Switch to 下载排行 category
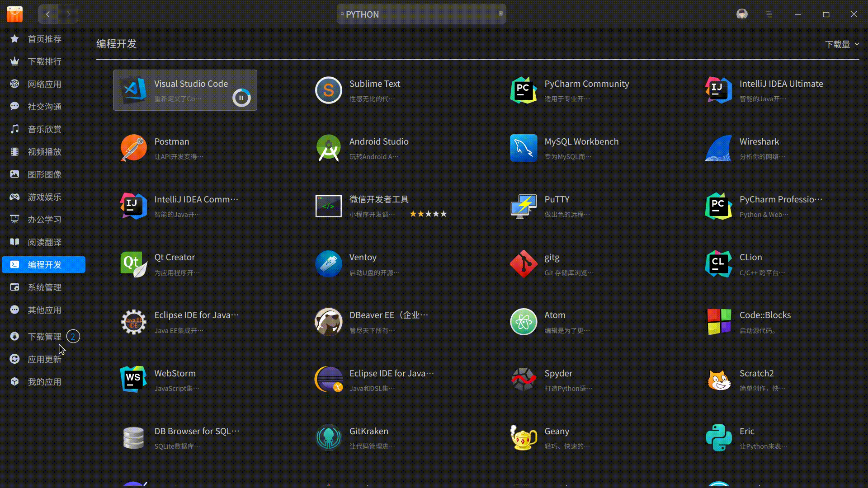This screenshot has width=868, height=488. [x=44, y=61]
